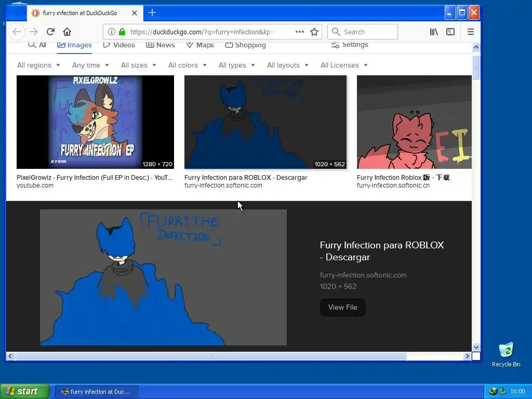
Task: Expand the Any time filter
Action: tap(90, 65)
